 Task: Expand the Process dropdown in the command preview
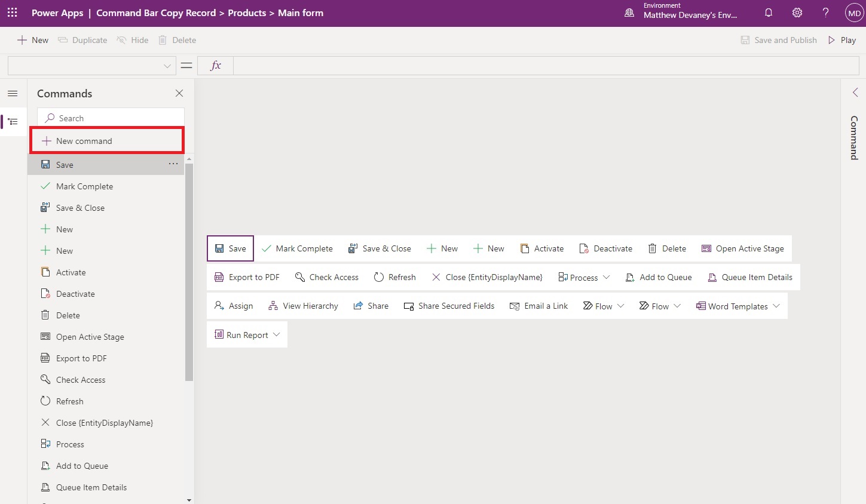coord(606,277)
